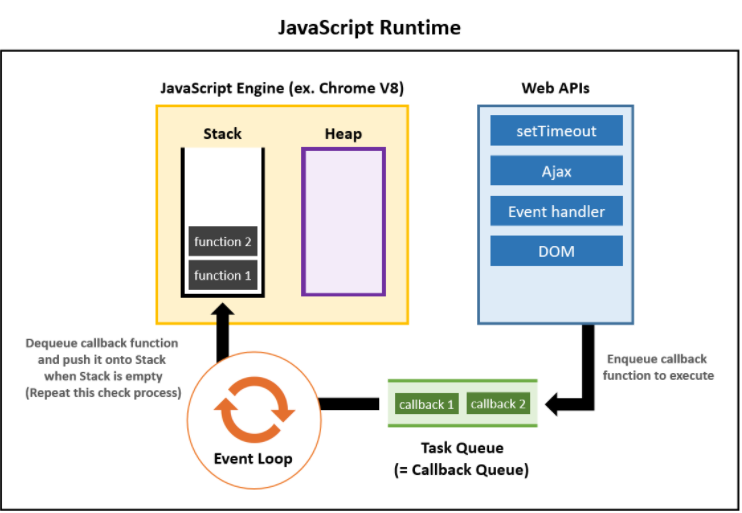
Task: Click the function 2 stack frame
Action: point(222,242)
